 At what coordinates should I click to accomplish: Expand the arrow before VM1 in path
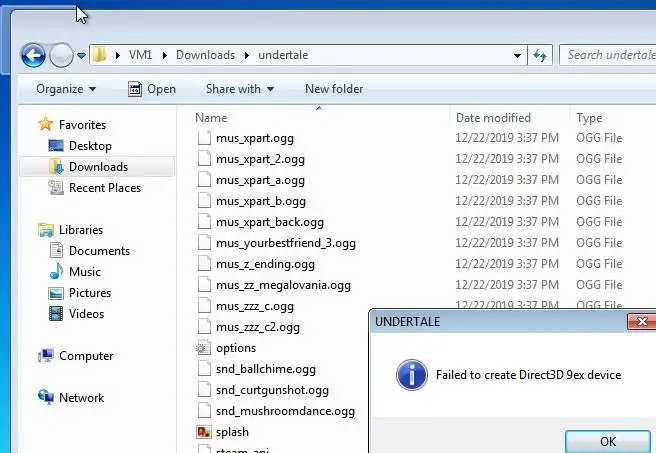(118, 55)
